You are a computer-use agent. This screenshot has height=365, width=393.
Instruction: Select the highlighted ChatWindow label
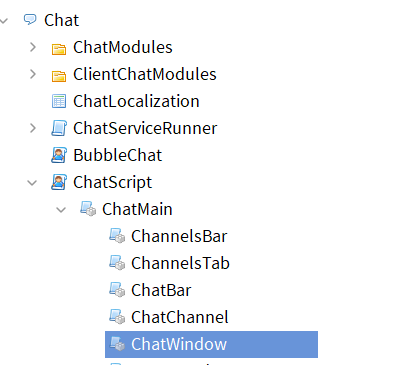179,344
